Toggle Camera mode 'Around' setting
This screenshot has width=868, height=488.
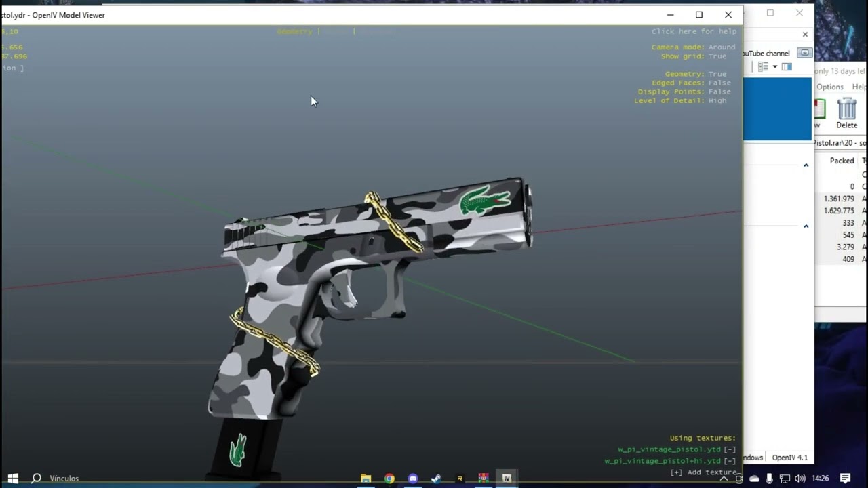pos(722,47)
